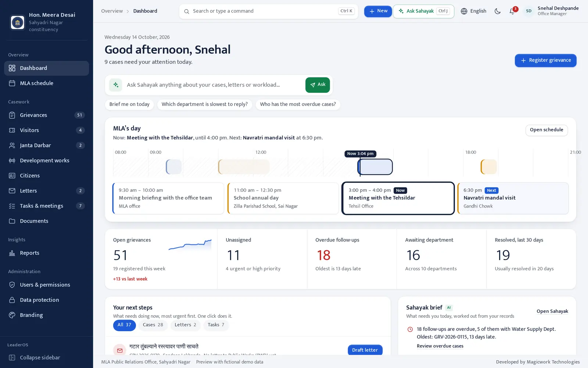Open Documents folder
The width and height of the screenshot is (588, 368).
click(46, 221)
